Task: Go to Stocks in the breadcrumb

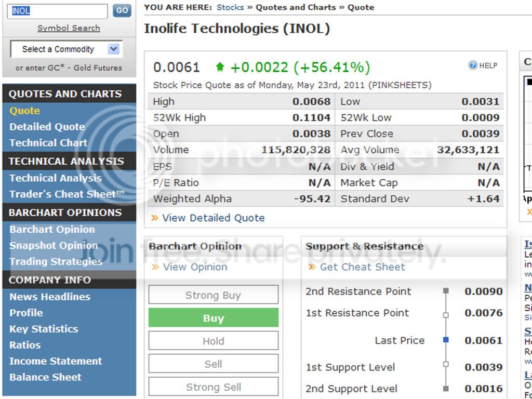Action: (230, 7)
